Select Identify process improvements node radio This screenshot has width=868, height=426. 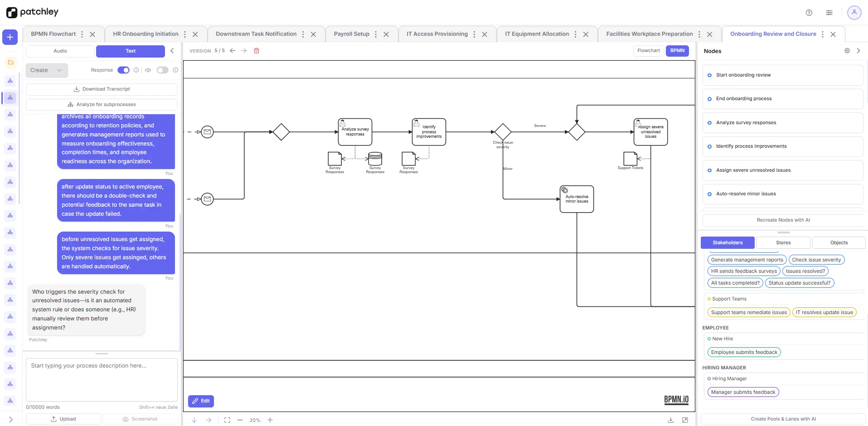point(710,146)
